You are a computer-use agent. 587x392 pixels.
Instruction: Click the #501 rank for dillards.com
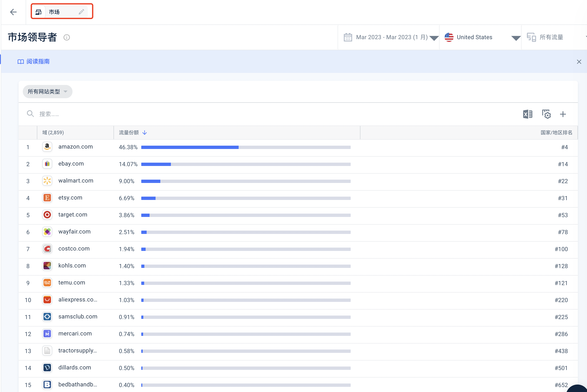(x=561, y=368)
